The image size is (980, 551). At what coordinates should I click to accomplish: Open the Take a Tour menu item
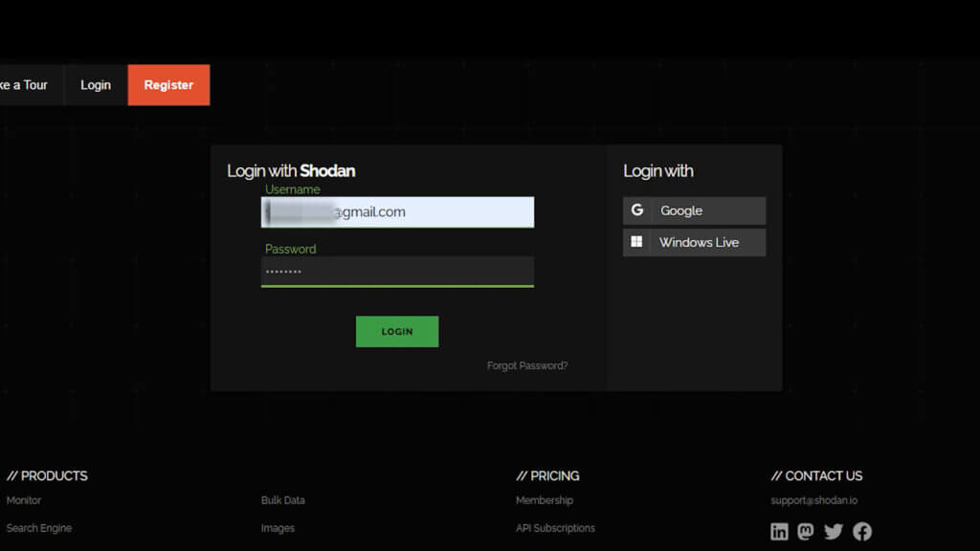pyautogui.click(x=23, y=84)
